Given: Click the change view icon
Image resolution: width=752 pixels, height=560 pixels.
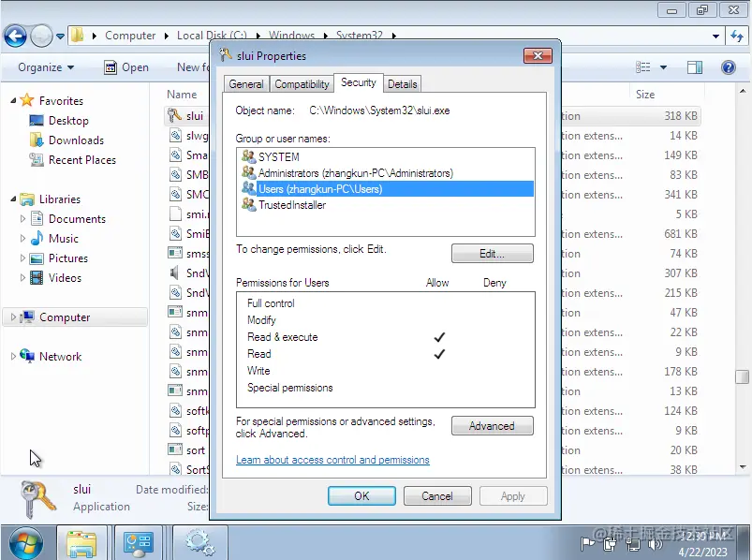Looking at the screenshot, I should (x=643, y=67).
